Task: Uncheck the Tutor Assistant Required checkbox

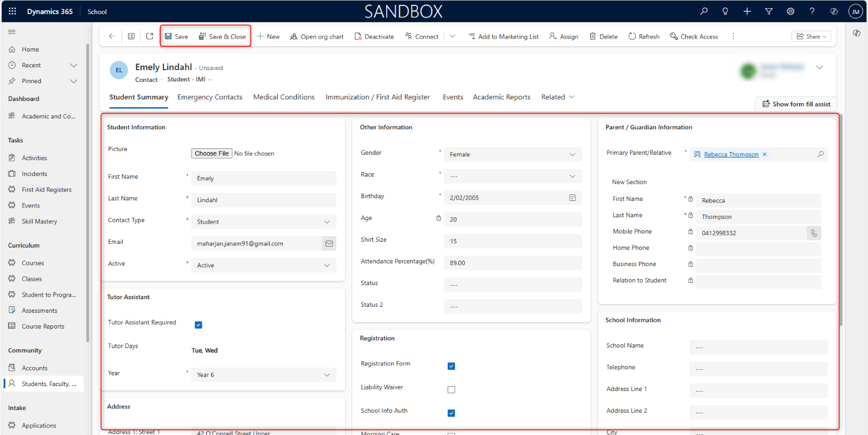Action: point(199,325)
